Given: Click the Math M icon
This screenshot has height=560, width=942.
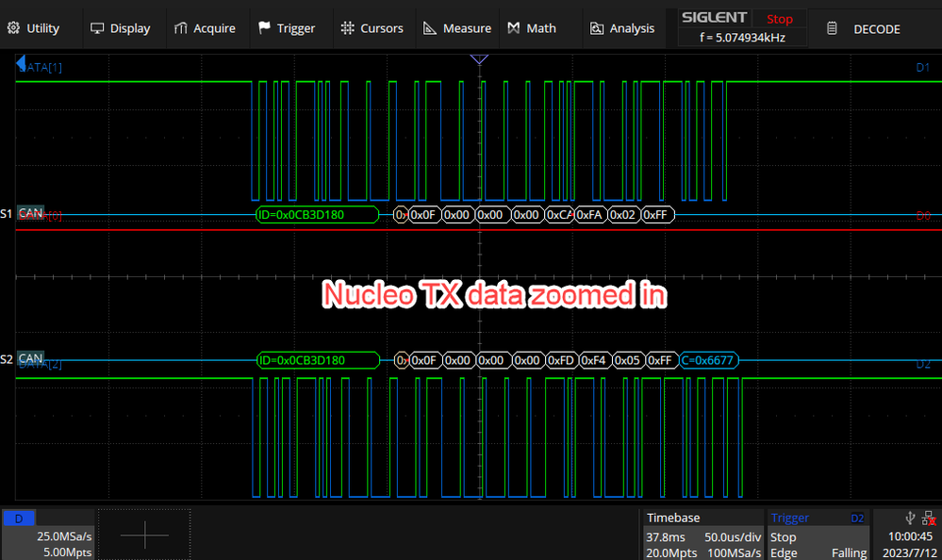Looking at the screenshot, I should pos(513,27).
